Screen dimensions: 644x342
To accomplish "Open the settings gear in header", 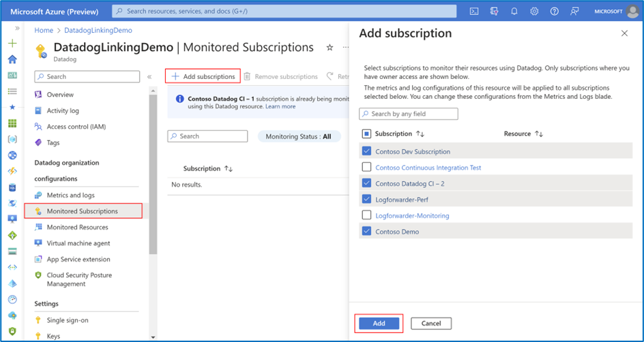I will 534,12.
